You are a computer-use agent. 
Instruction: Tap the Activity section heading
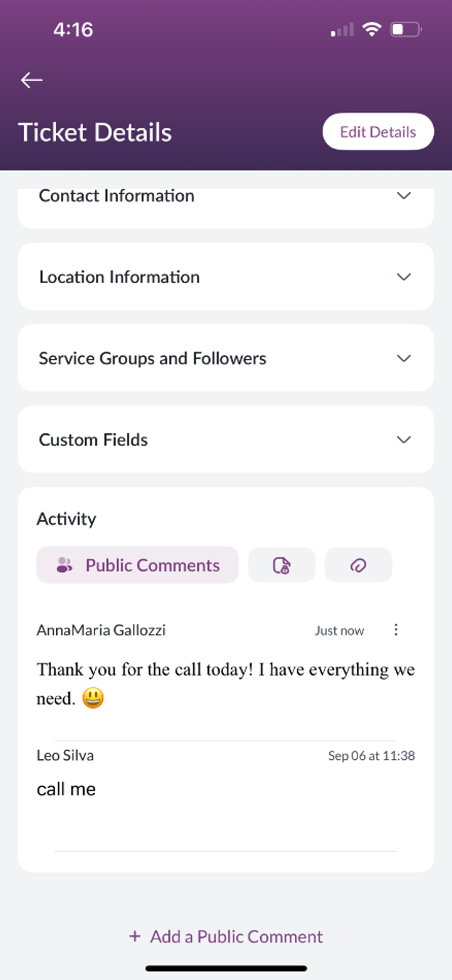[66, 518]
